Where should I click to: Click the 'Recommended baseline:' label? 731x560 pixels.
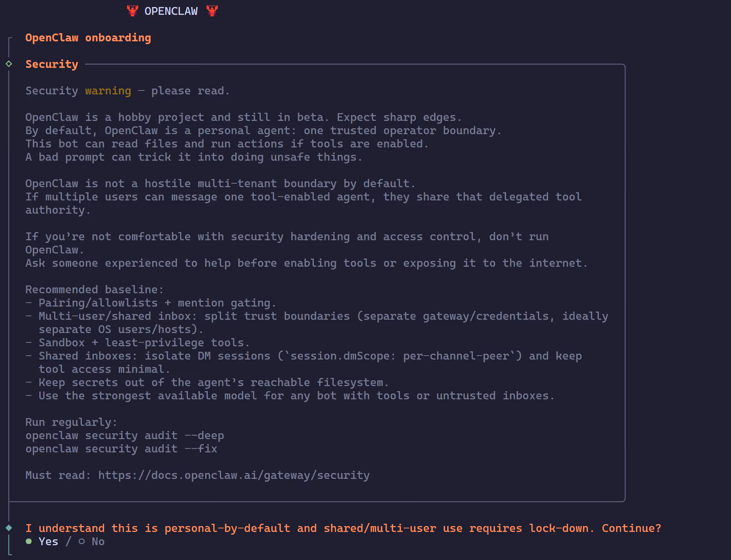94,289
